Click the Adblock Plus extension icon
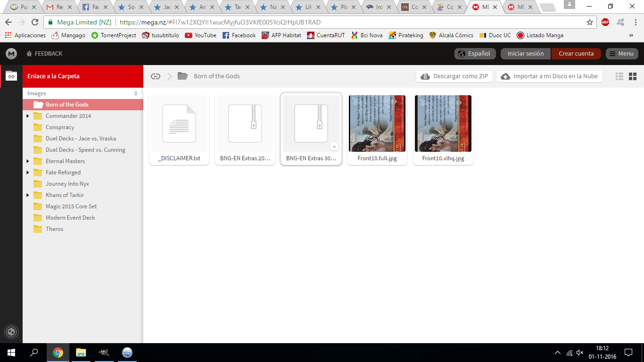644x362 pixels. (x=605, y=22)
